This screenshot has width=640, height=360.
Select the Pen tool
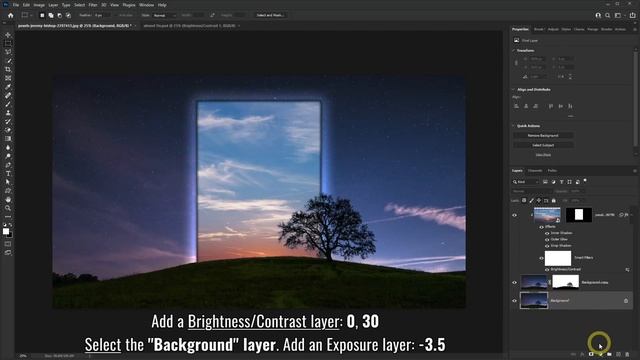pos(8,165)
